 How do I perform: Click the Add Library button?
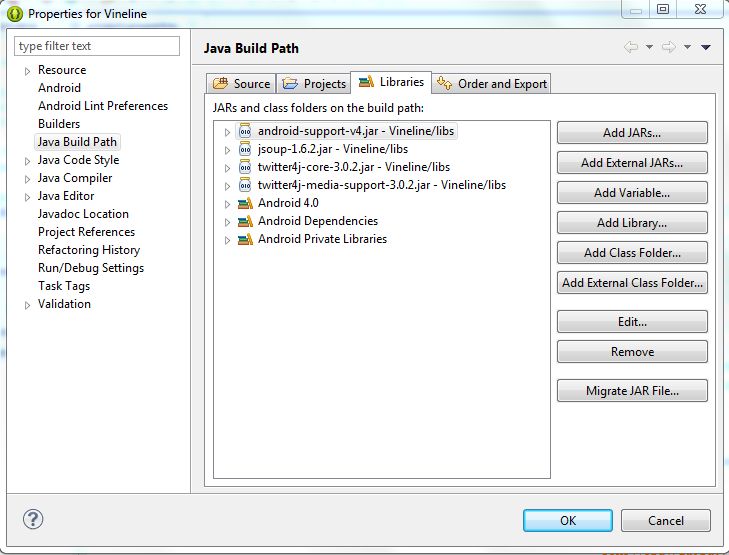click(x=632, y=223)
